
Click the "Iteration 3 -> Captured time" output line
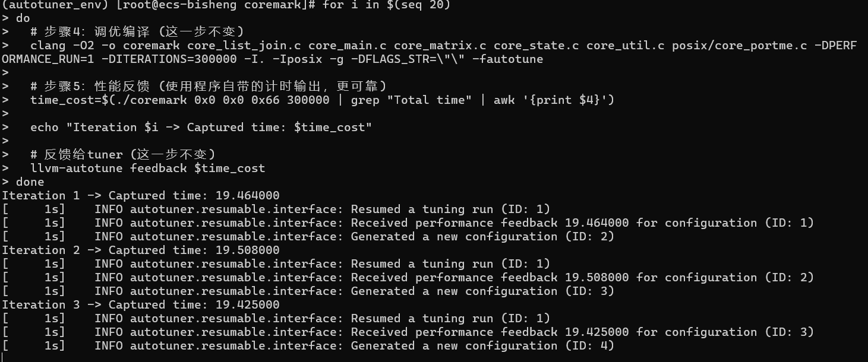tap(140, 304)
